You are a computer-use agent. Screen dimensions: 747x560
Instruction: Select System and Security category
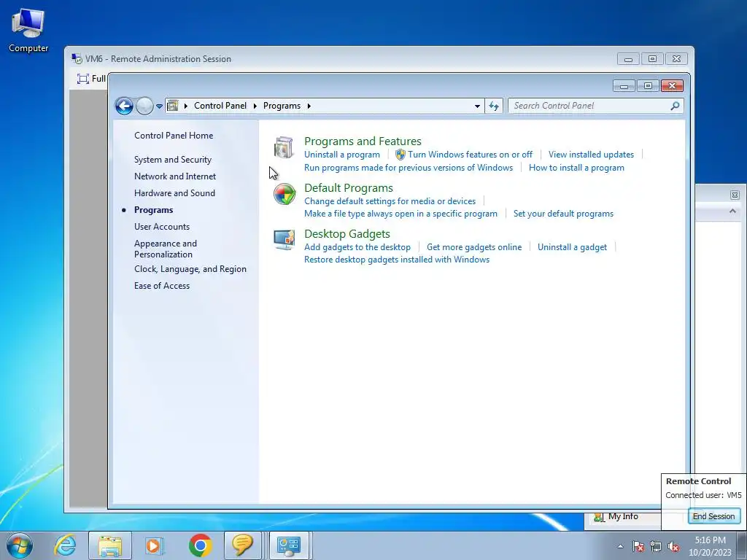click(x=172, y=160)
